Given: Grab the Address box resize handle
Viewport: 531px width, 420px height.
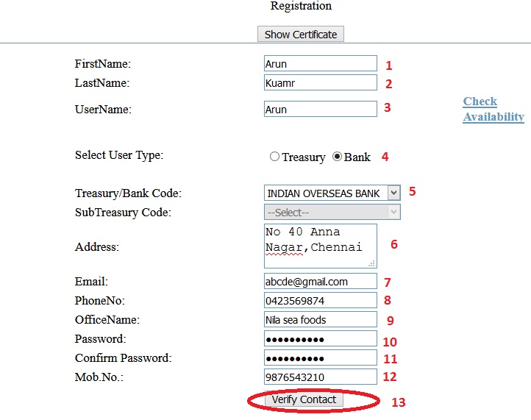Looking at the screenshot, I should pyautogui.click(x=372, y=263).
